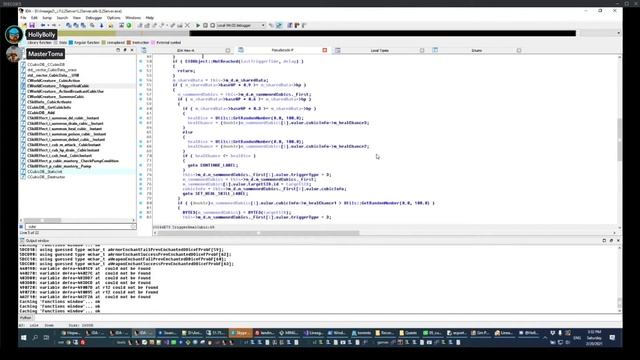Click the green circle toolbar icon
Image resolution: width=640 pixels, height=360 pixels.
pos(129,25)
